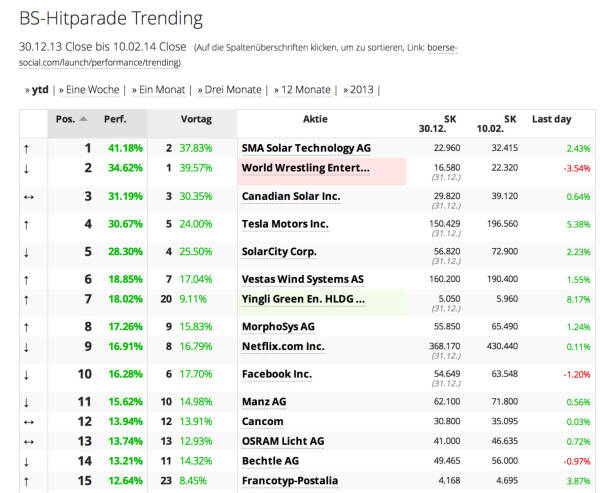Select last day value 8.17%
600x493 pixels.
coord(578,299)
